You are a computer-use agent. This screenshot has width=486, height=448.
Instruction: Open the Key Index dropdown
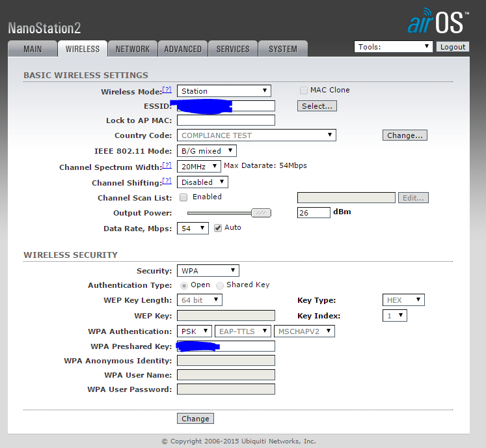[x=394, y=316]
